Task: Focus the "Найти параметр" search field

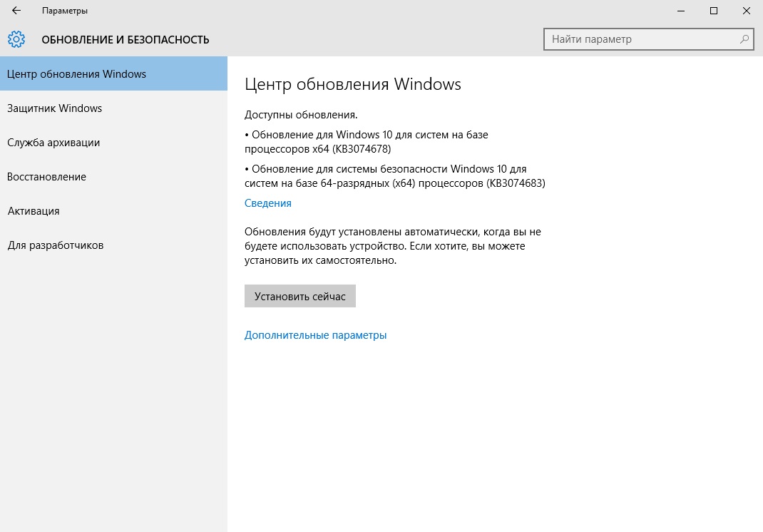Action: point(649,39)
